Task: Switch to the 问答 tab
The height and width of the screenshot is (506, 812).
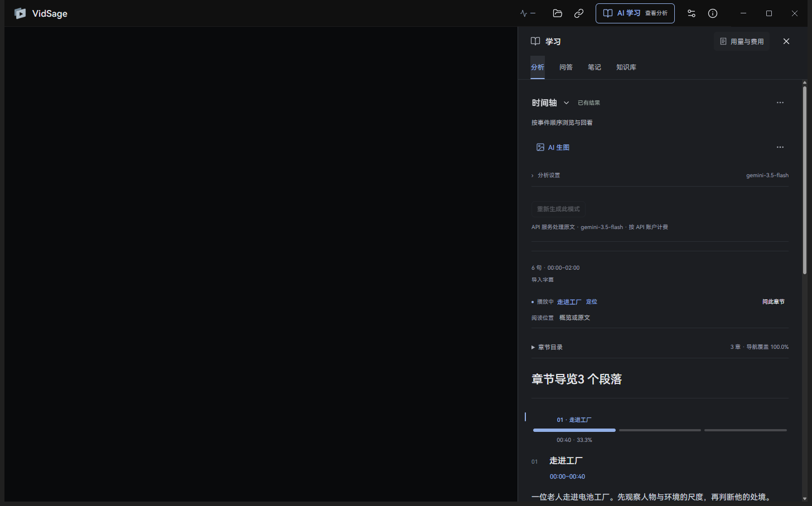Action: click(566, 67)
